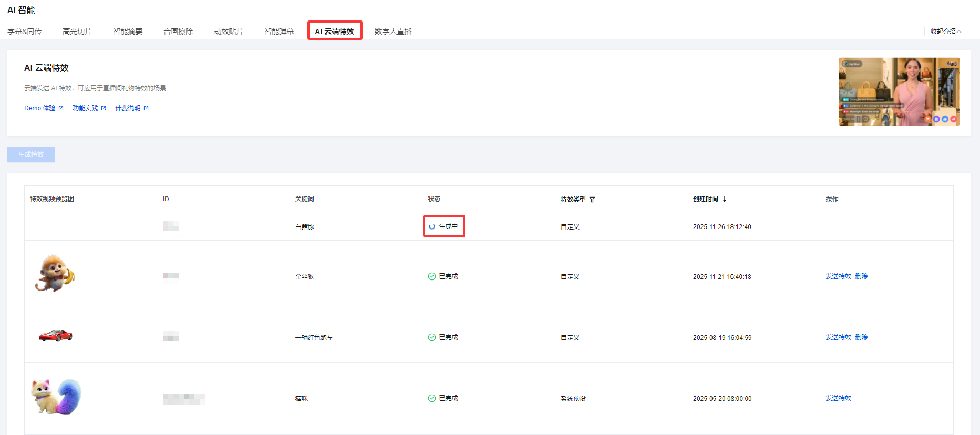Open the 特效类型 filter icon
980x435 pixels.
coord(592,200)
